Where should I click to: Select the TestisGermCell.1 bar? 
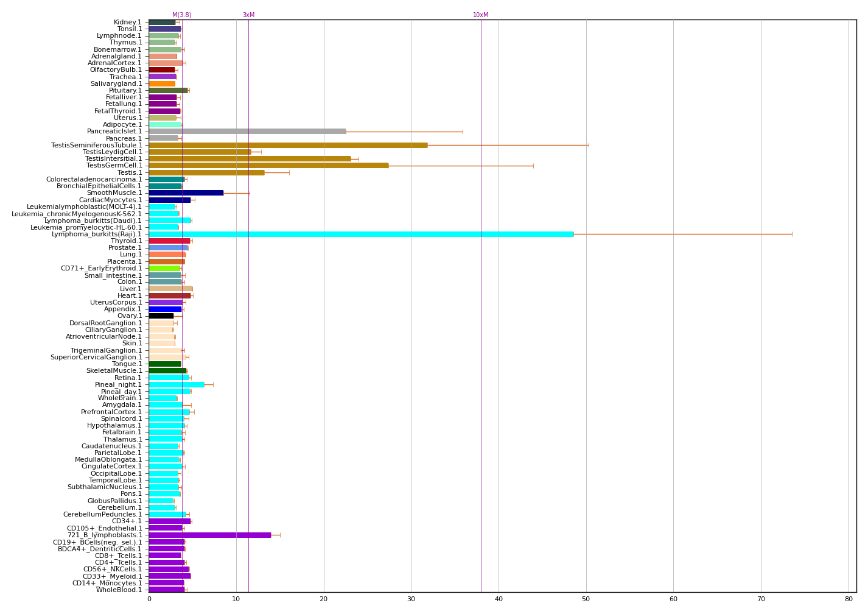268,166
